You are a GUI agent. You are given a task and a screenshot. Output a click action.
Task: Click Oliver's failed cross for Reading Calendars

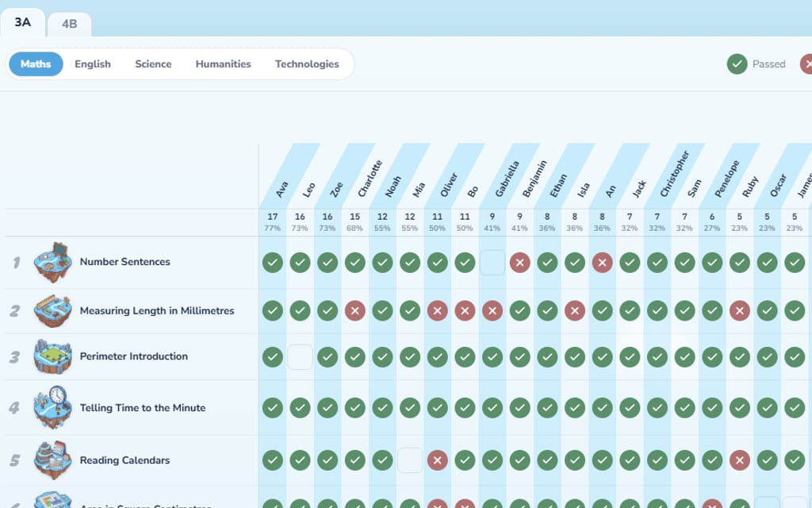tap(437, 460)
